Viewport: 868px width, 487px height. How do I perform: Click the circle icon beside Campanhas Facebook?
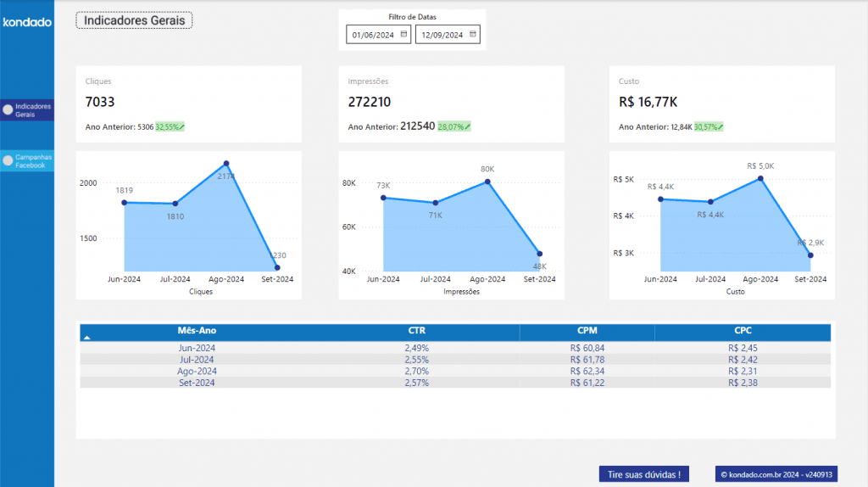pyautogui.click(x=8, y=160)
